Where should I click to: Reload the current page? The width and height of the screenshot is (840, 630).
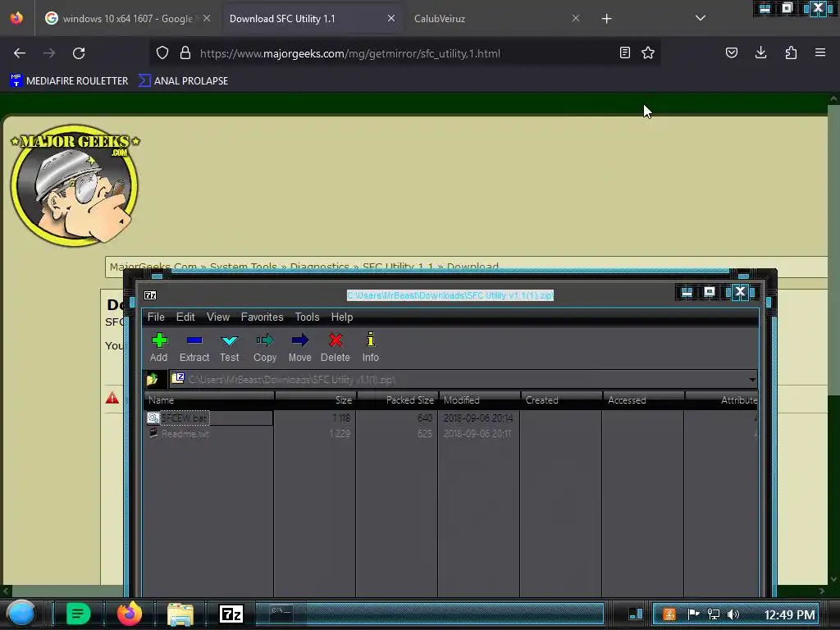coord(79,53)
